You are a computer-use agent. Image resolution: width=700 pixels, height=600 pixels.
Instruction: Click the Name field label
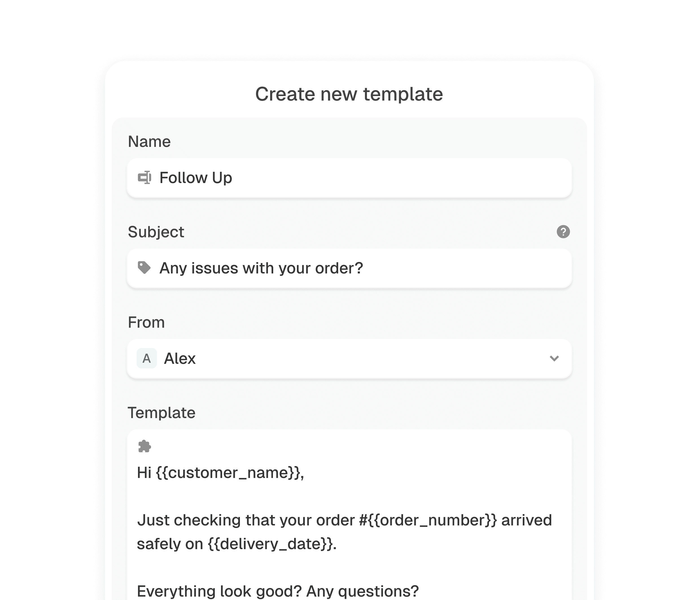149,141
